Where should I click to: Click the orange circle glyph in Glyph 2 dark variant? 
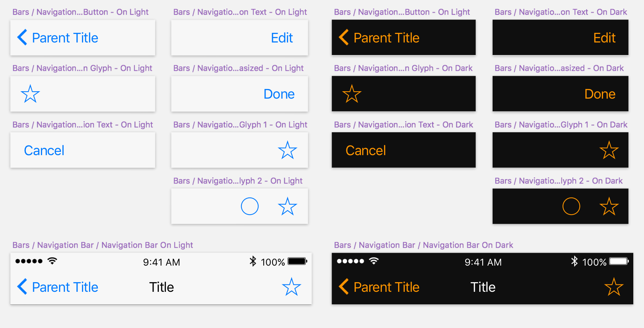click(572, 206)
